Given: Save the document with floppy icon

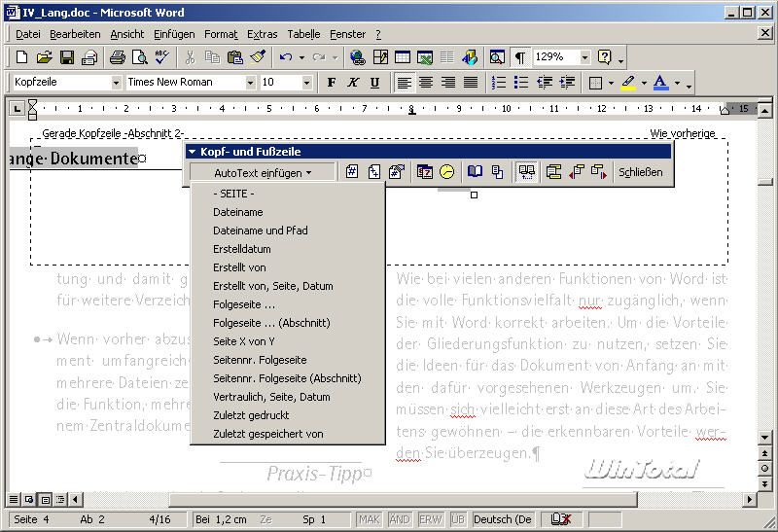Looking at the screenshot, I should click(67, 57).
